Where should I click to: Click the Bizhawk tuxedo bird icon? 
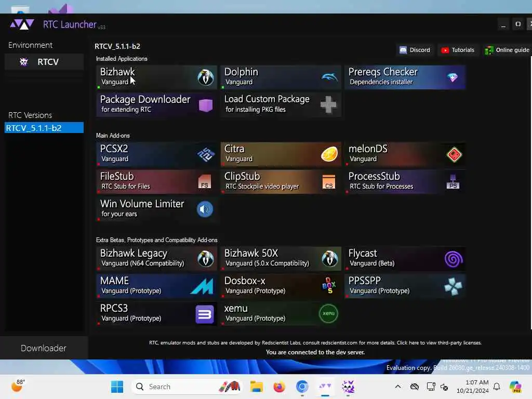coord(206,77)
